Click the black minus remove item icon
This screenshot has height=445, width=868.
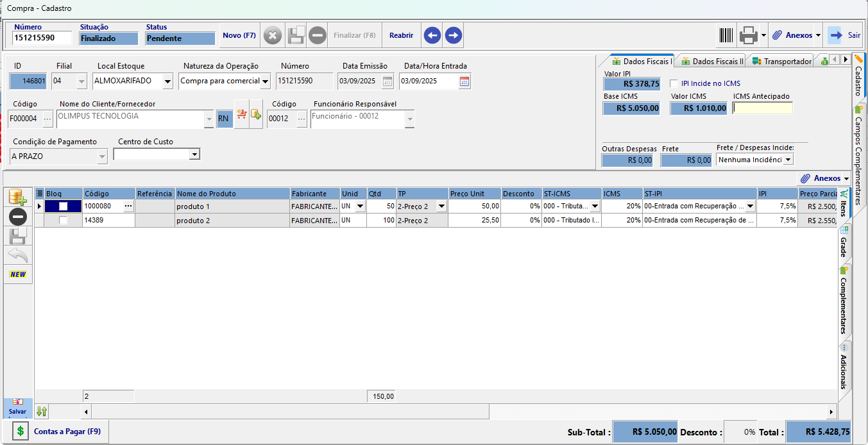(18, 217)
